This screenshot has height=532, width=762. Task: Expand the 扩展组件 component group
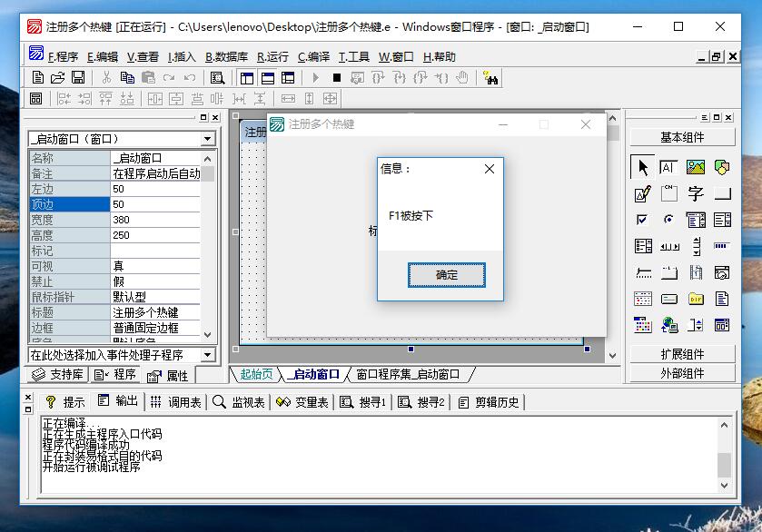tap(682, 354)
